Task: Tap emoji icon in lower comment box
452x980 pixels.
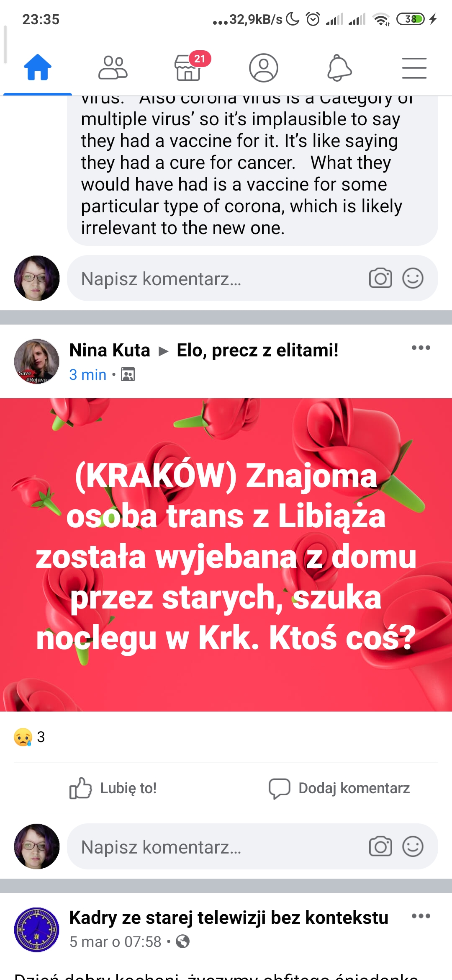Action: 413,846
